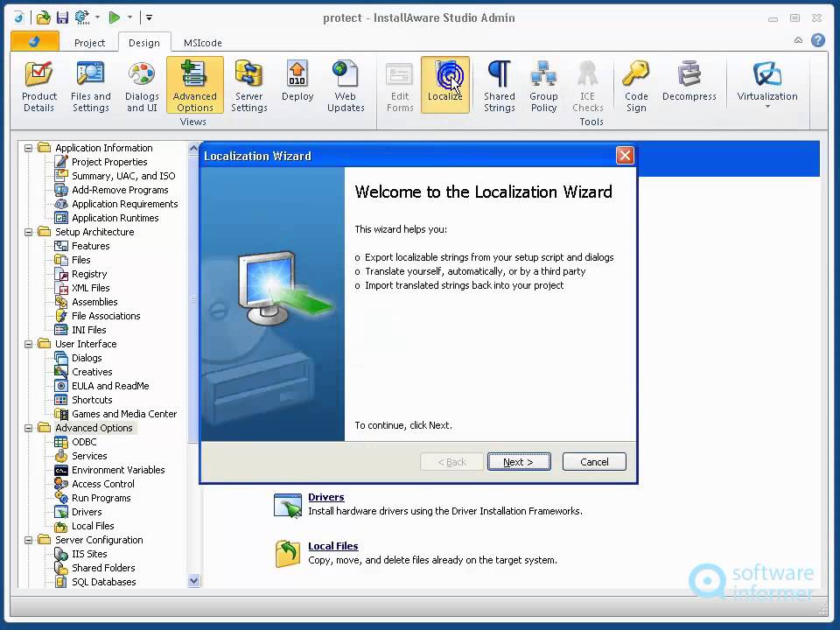
Task: Click the save icon in quick toolbar
Action: (63, 17)
